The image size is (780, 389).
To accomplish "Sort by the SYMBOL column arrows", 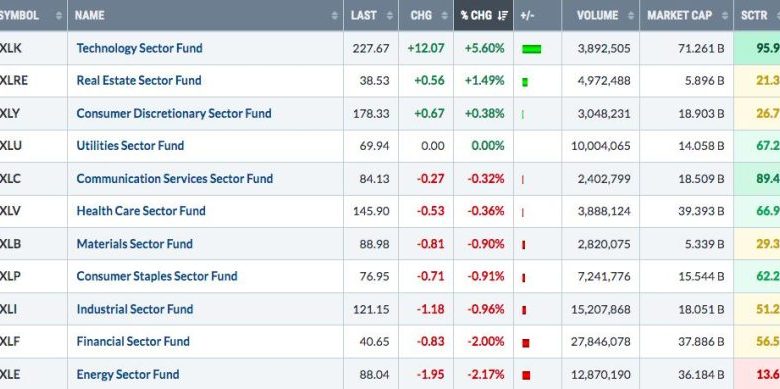I will coord(59,16).
